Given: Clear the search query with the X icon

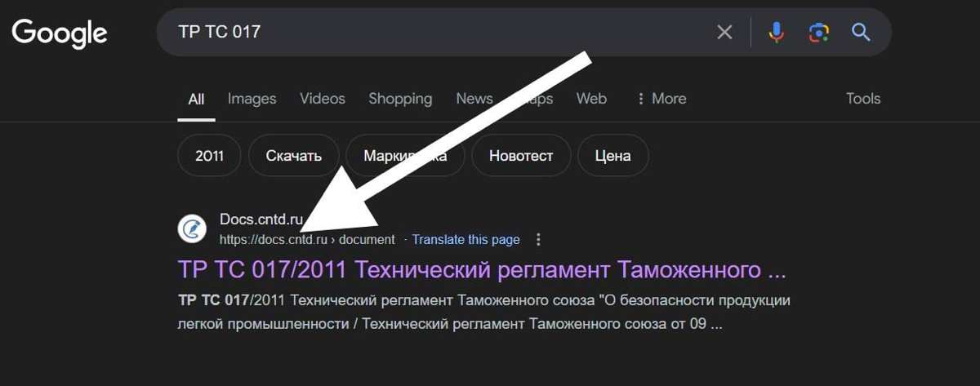Looking at the screenshot, I should [724, 32].
